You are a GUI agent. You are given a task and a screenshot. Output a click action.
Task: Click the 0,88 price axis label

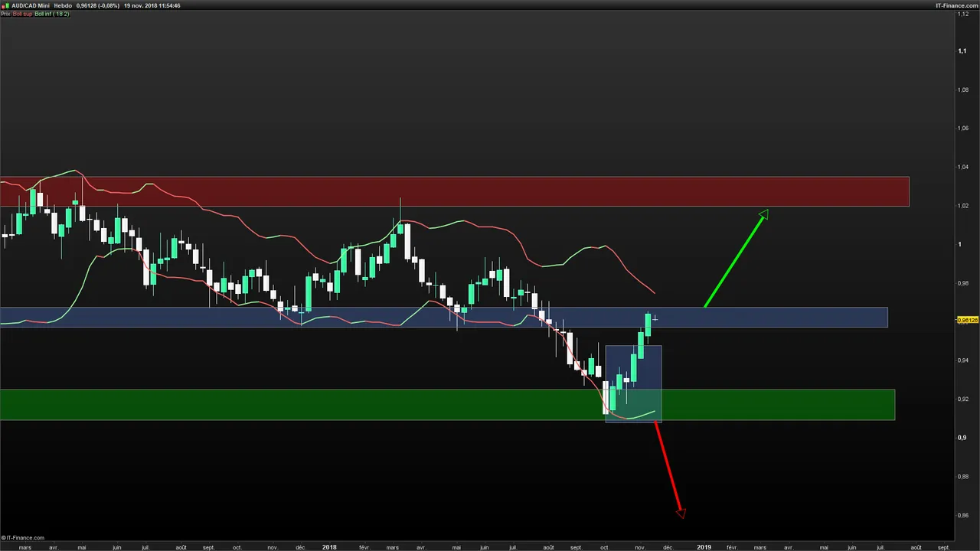tap(963, 476)
